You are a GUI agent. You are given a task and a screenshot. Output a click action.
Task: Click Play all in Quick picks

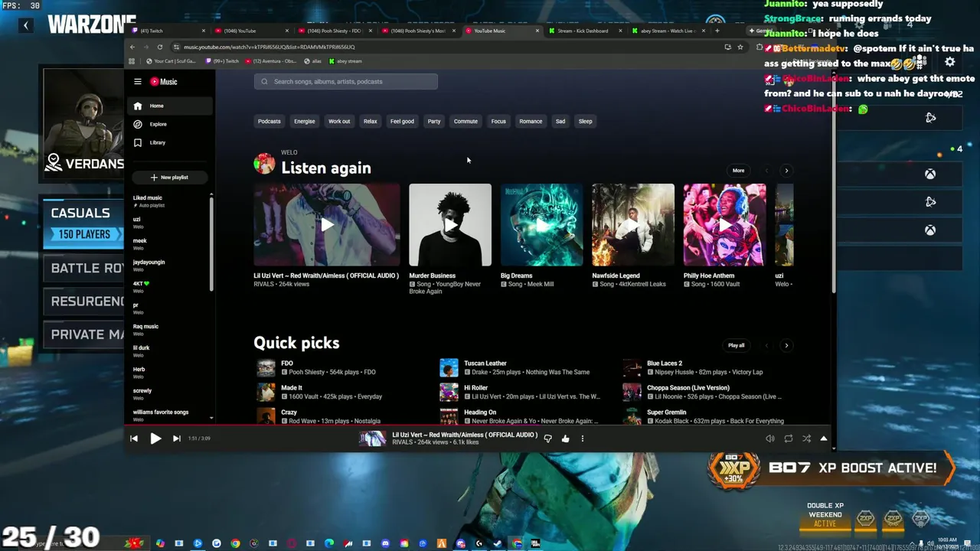(736, 345)
